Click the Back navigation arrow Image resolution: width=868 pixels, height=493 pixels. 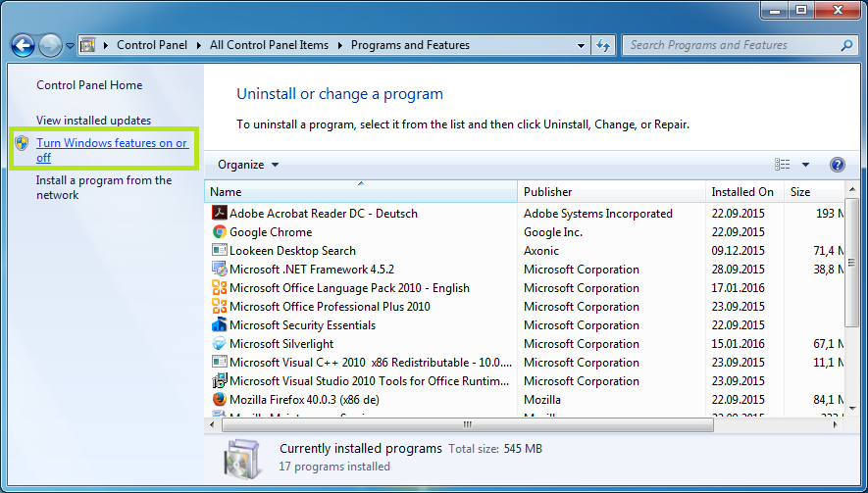pyautogui.click(x=24, y=46)
